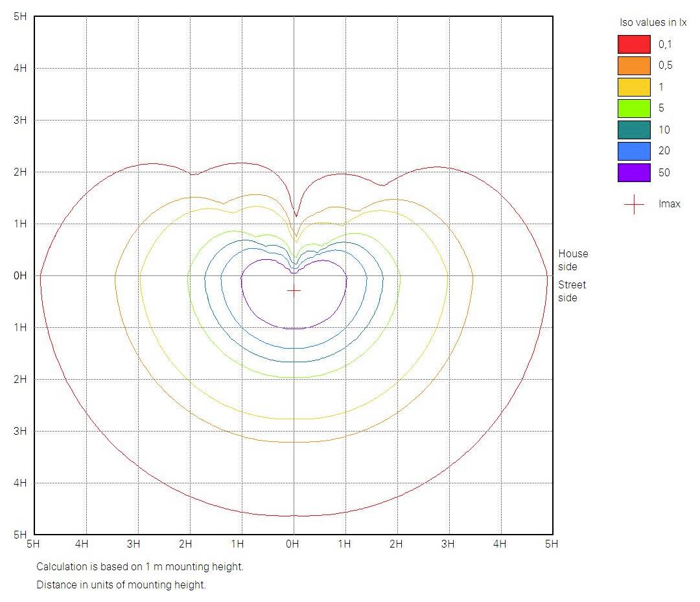Screen dimensions: 700x602
Task: Click the 'House side' label
Action: (x=573, y=260)
